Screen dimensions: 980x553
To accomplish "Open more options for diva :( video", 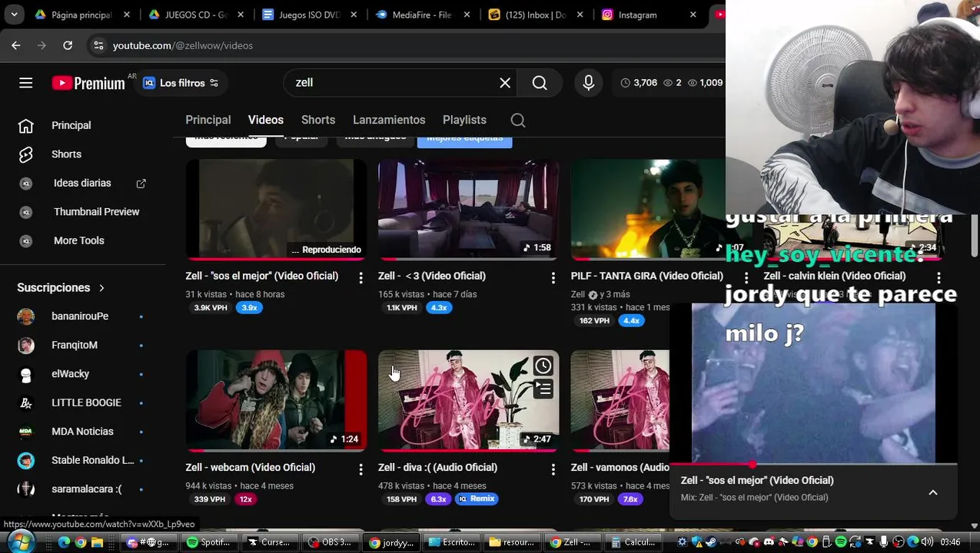I will [553, 469].
